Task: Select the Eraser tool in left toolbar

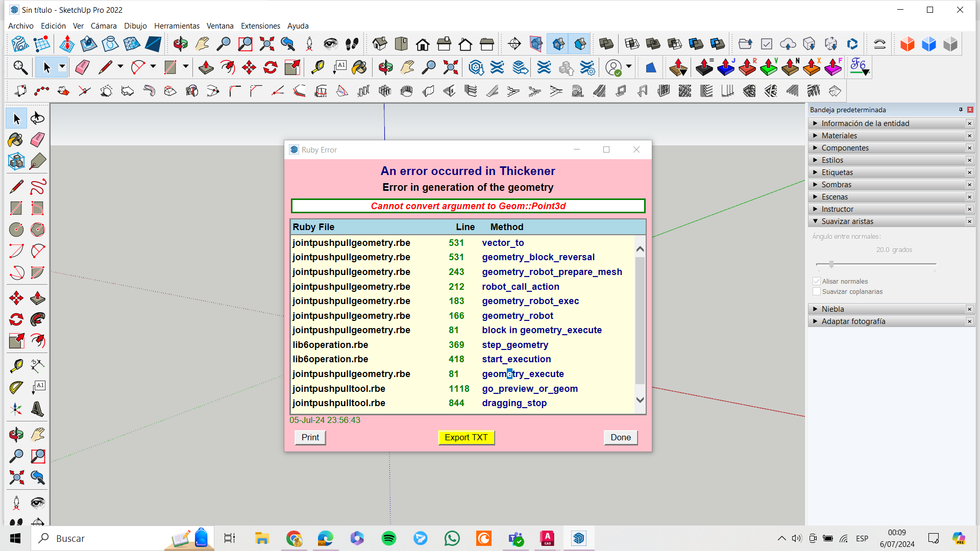Action: [38, 140]
